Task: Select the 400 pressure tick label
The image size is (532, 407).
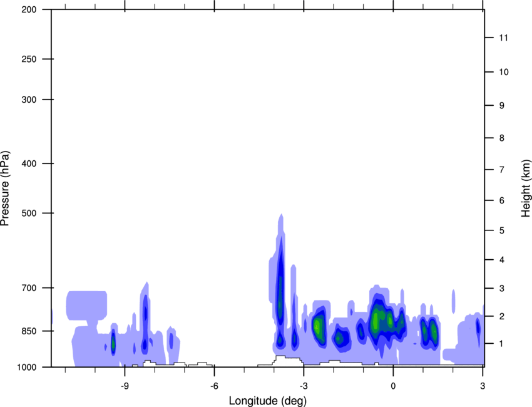Action: 29,163
